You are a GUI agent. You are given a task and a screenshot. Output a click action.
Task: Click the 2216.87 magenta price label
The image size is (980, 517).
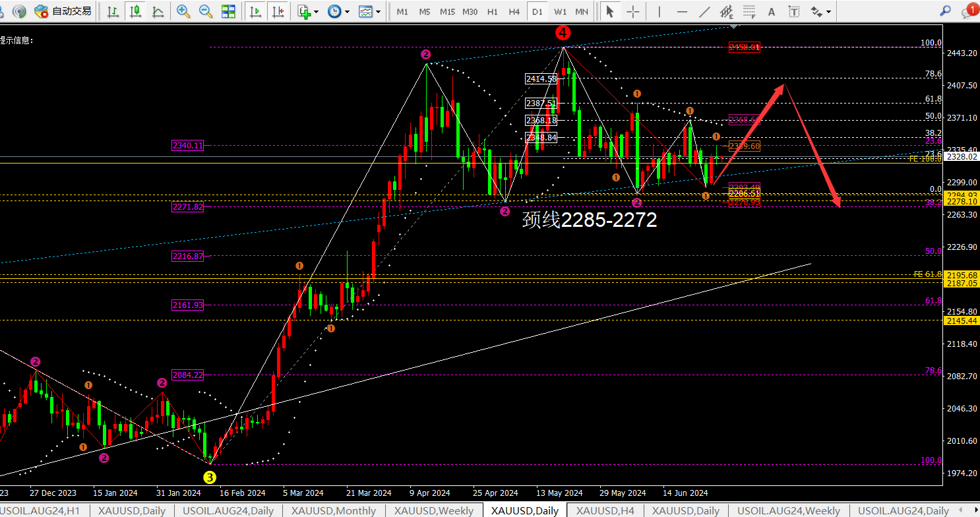pos(187,256)
